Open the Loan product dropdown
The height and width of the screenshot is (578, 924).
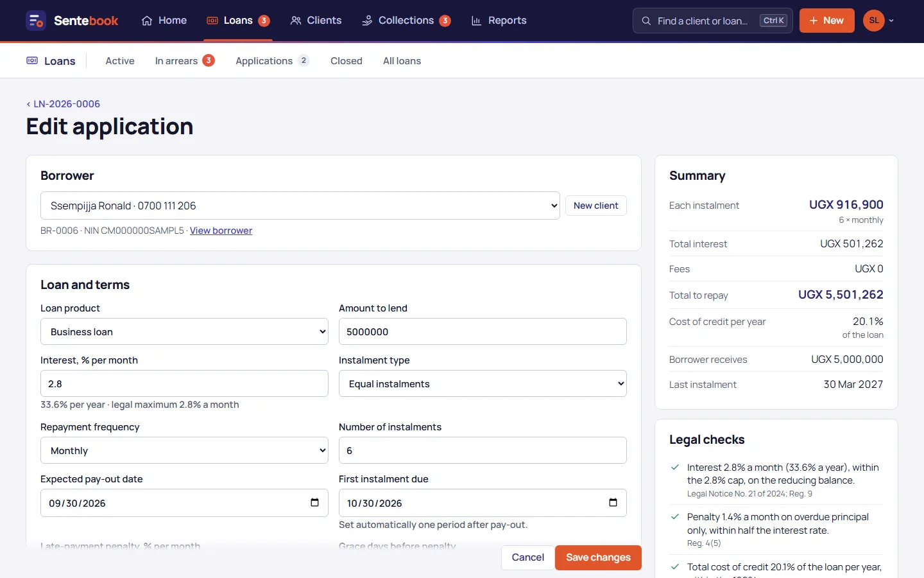pyautogui.click(x=184, y=331)
